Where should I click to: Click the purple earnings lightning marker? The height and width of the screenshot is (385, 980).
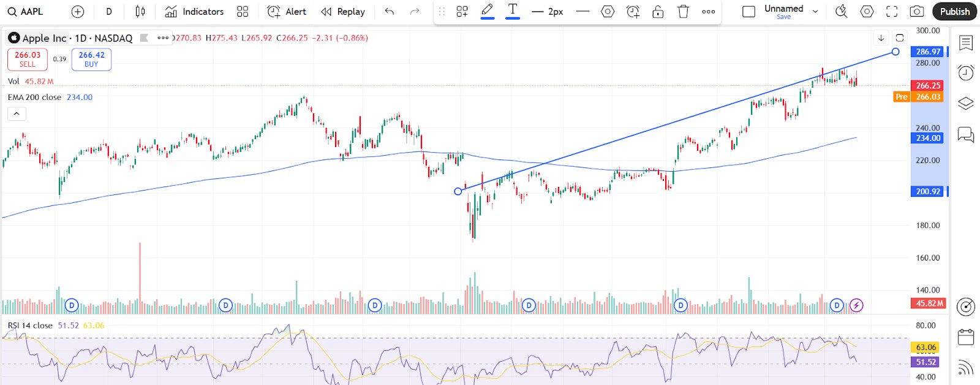tap(856, 305)
